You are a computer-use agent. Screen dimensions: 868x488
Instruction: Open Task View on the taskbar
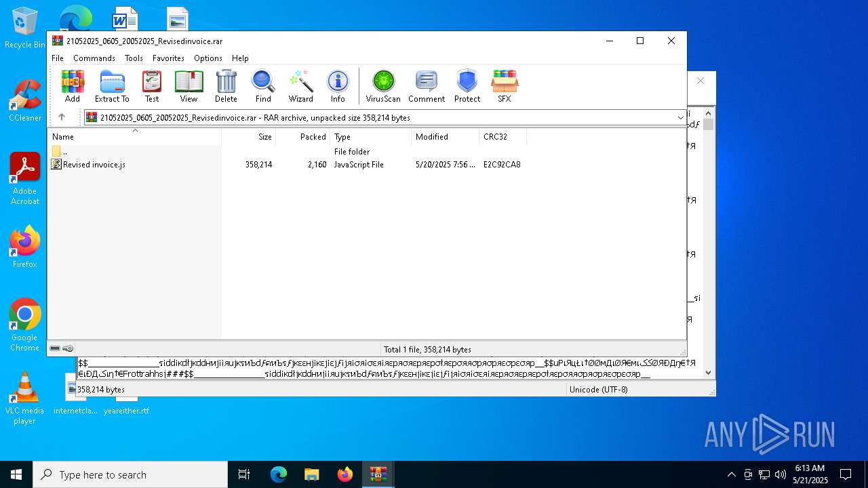[x=244, y=474]
